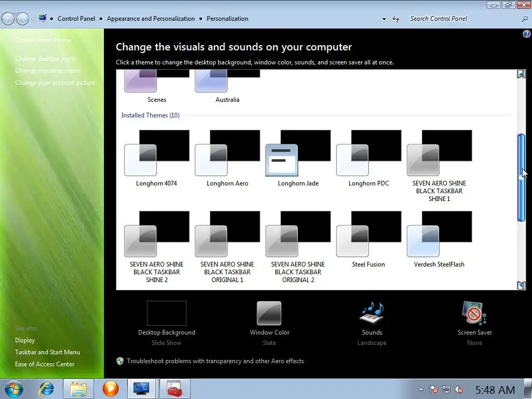The image size is (532, 399).
Task: Go to Control Panel breadcrumb
Action: (76, 19)
